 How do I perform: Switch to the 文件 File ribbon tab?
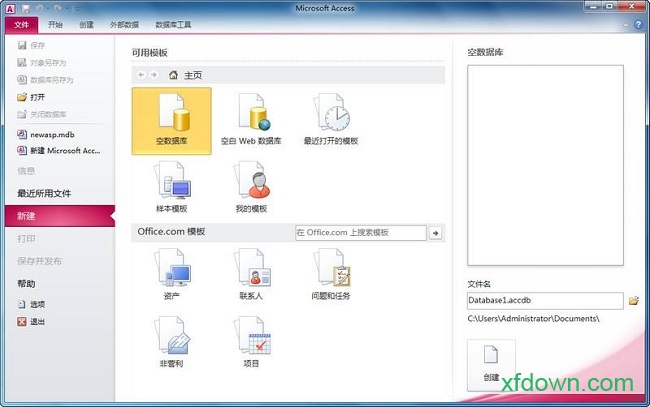[x=22, y=25]
